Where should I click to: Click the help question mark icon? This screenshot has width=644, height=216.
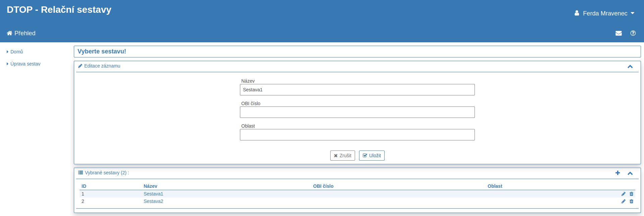(633, 33)
